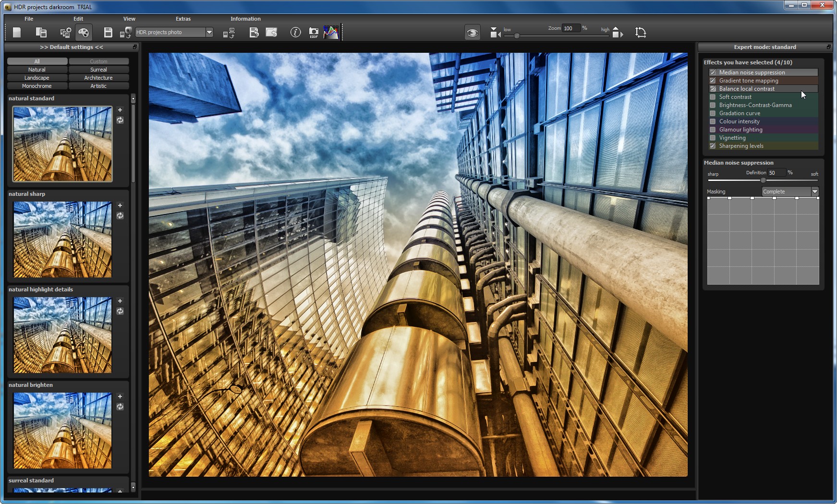
Task: Enable the Vignetting effect
Action: pos(713,138)
